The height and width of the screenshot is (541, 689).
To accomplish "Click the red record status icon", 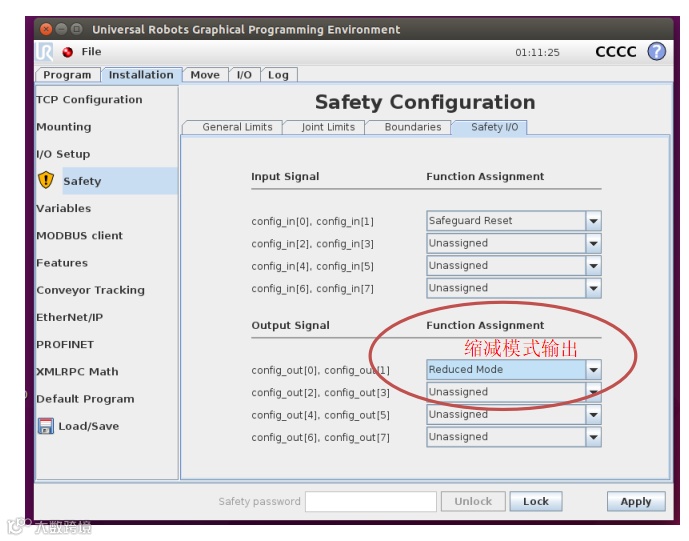I will coord(67,52).
